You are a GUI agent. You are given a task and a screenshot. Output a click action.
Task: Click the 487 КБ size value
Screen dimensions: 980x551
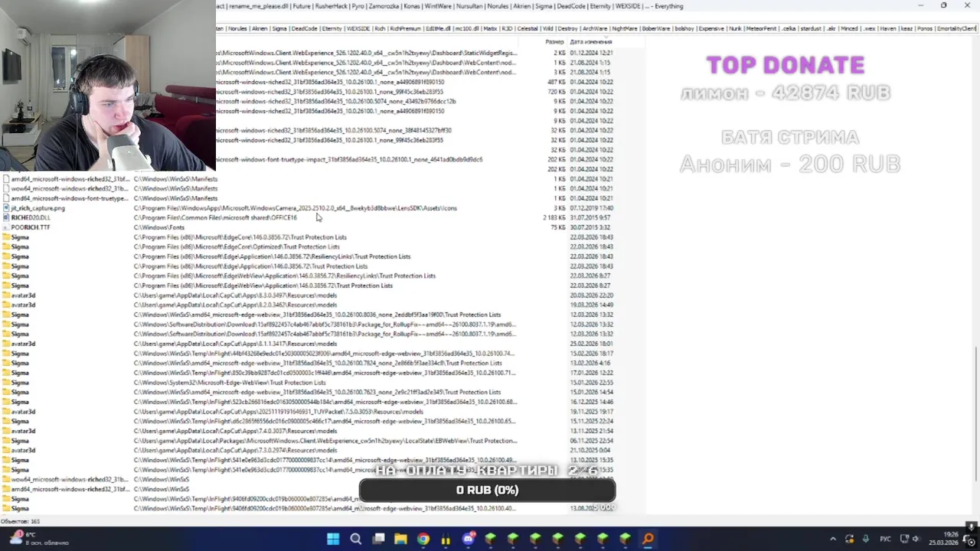pos(556,82)
